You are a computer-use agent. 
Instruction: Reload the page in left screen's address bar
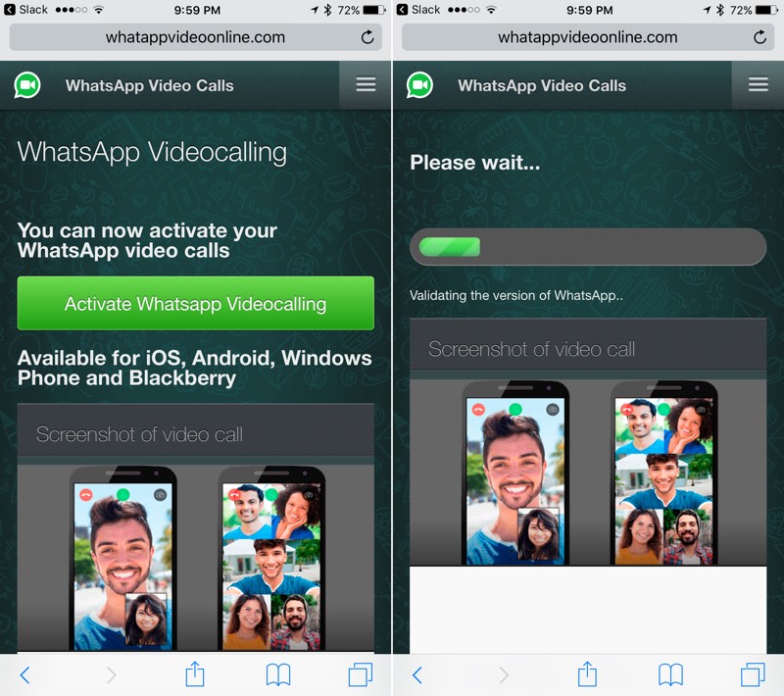367,37
